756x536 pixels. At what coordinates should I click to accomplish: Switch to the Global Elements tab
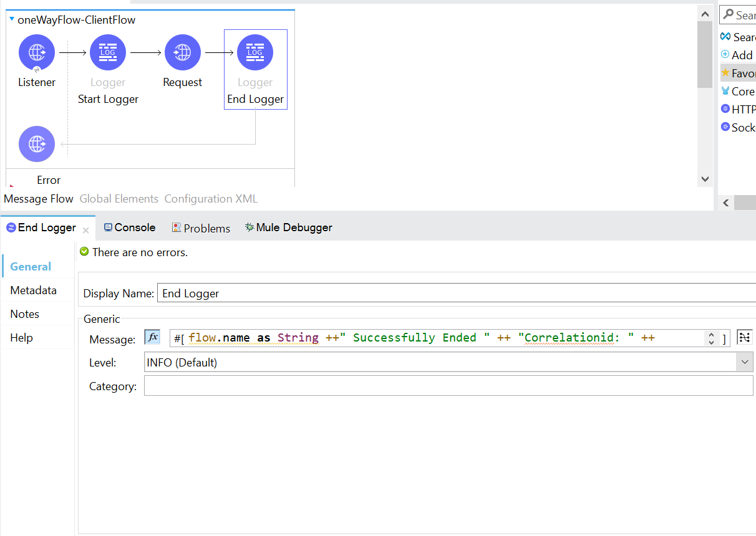pyautogui.click(x=119, y=199)
